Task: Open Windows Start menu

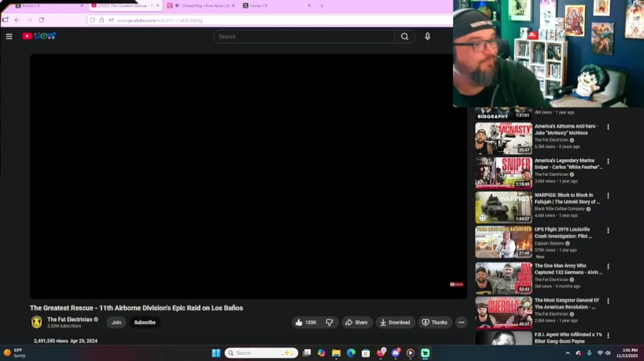Action: click(216, 353)
